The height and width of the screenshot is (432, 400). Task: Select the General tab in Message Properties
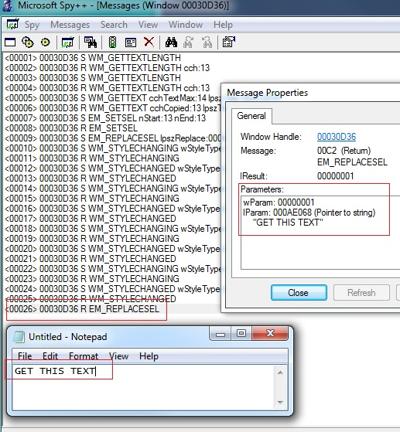(x=251, y=116)
